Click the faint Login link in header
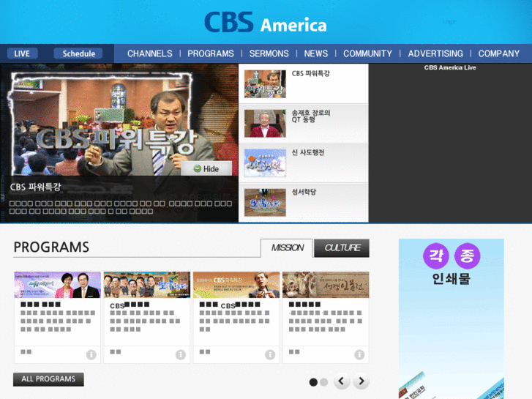 tap(449, 22)
